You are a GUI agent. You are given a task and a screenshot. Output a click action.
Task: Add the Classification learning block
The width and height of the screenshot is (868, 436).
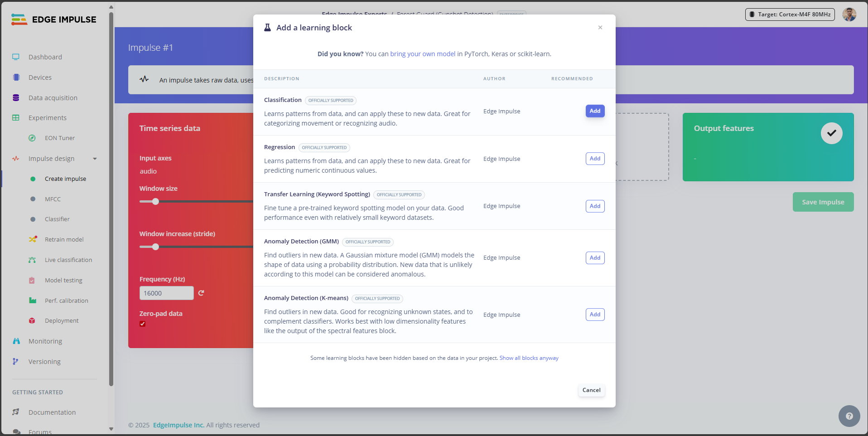(x=595, y=111)
